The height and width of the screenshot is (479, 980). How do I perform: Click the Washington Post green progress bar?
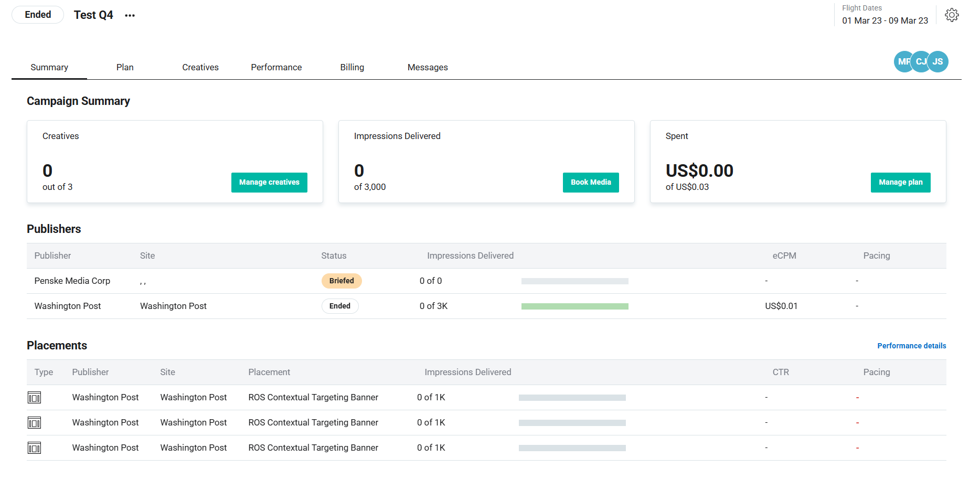tap(574, 306)
